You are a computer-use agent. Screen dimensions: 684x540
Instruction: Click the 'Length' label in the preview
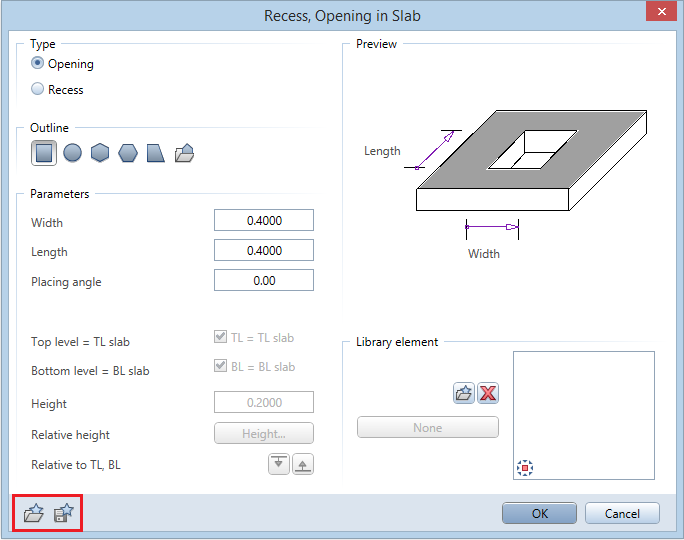pos(382,151)
